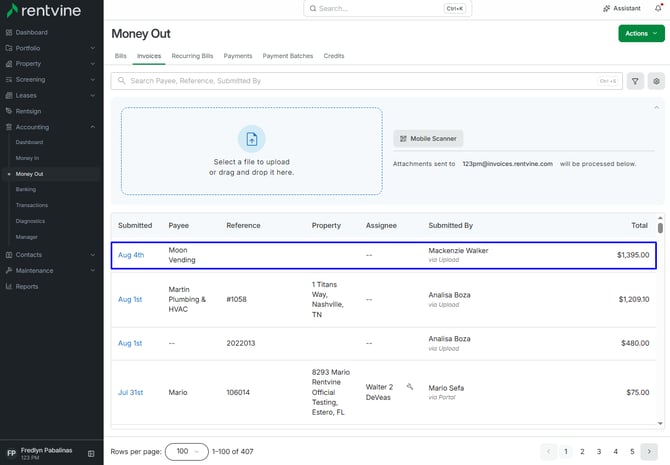Go to page 4

coord(615,451)
